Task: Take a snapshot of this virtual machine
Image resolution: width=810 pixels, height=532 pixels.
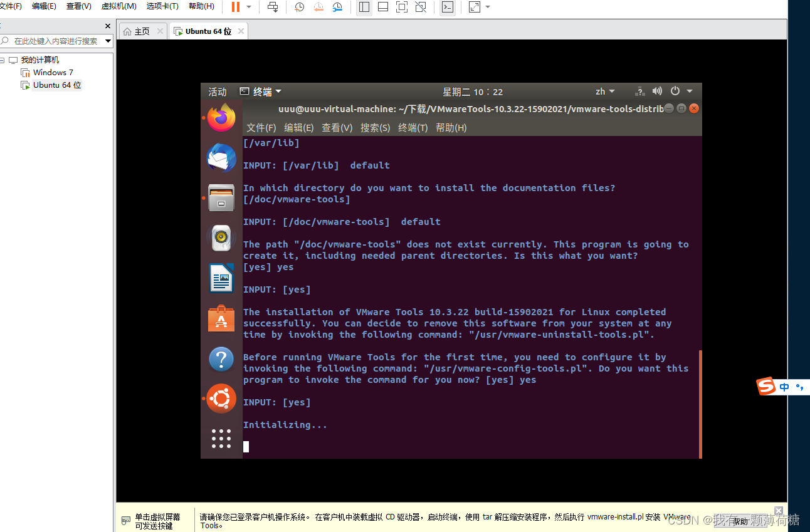Action: pyautogui.click(x=300, y=7)
